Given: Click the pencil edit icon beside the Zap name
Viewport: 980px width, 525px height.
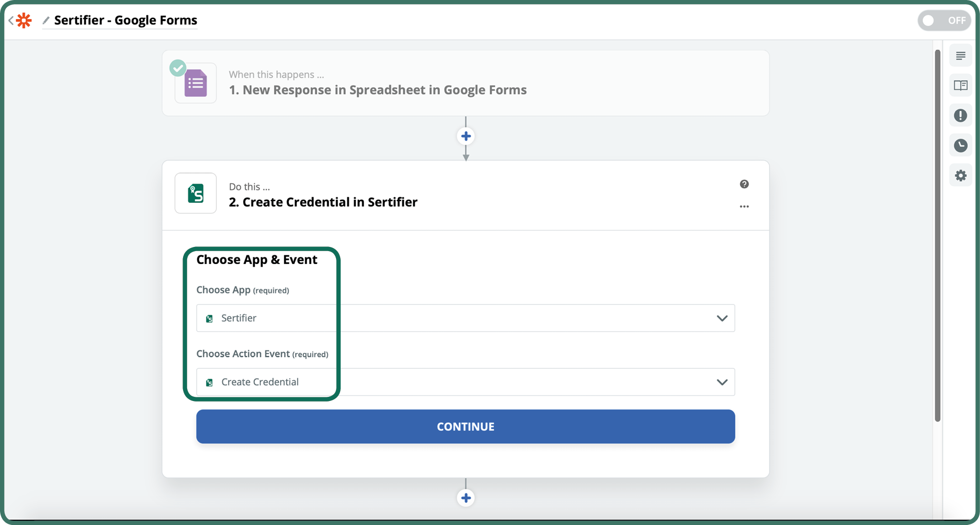Looking at the screenshot, I should tap(46, 20).
